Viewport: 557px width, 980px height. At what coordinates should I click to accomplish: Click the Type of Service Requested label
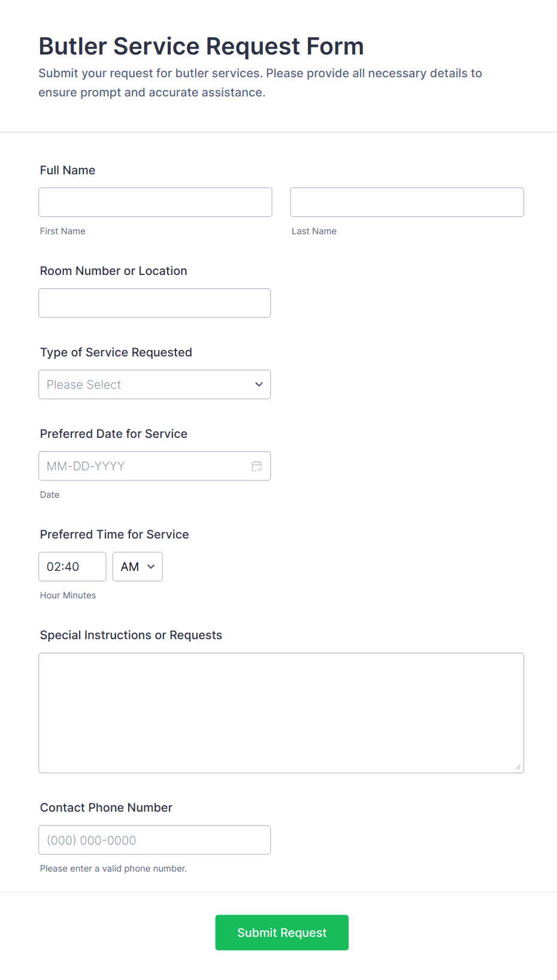pyautogui.click(x=116, y=352)
